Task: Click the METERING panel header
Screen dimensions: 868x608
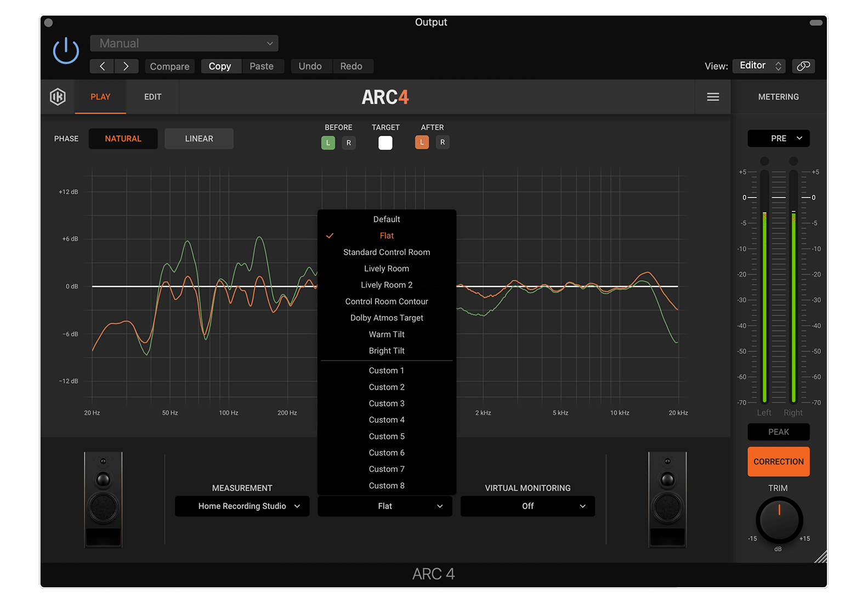Action: 778,97
